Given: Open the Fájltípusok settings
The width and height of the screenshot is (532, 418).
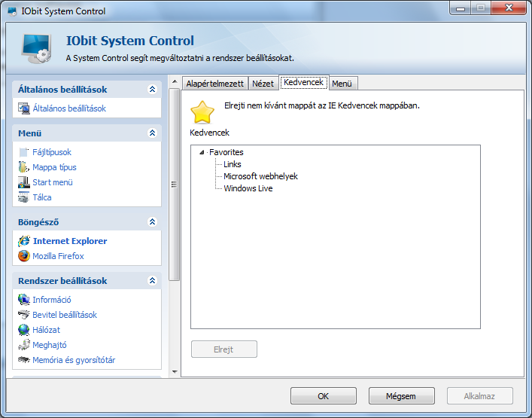Looking at the screenshot, I should (52, 152).
